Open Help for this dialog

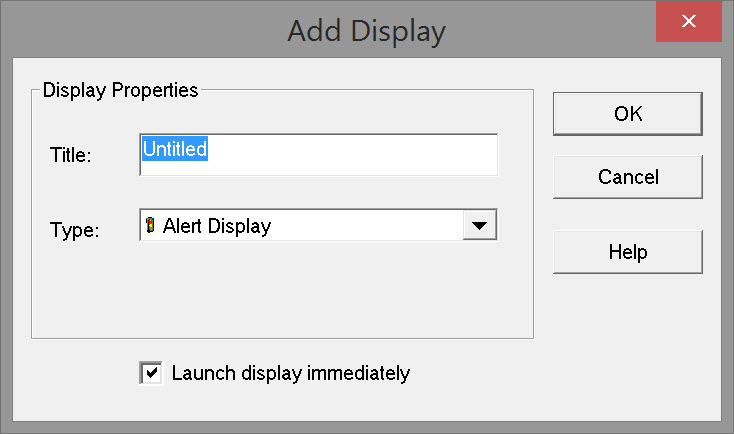tap(628, 252)
